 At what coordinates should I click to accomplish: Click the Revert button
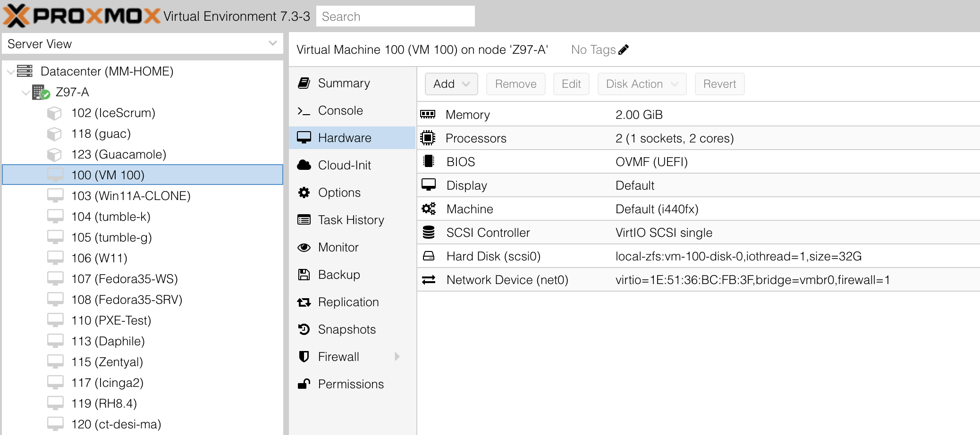719,84
